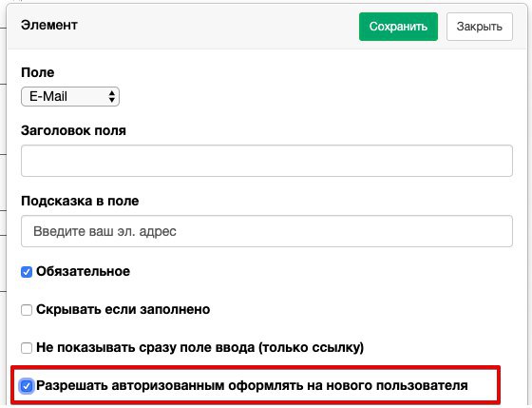Click the green Сохранить button
Image resolution: width=532 pixels, height=408 pixels.
398,27
